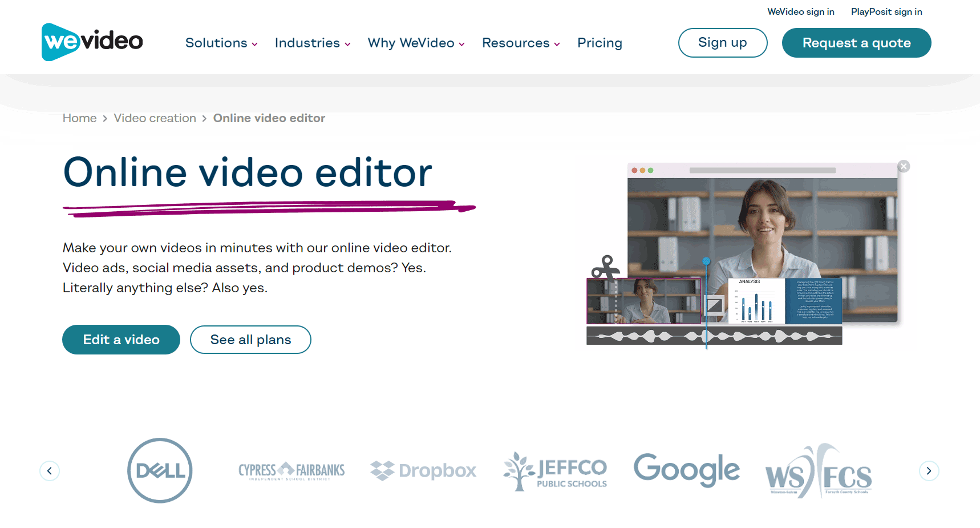Close the hero image with X icon
Image resolution: width=980 pixels, height=528 pixels.
[904, 166]
